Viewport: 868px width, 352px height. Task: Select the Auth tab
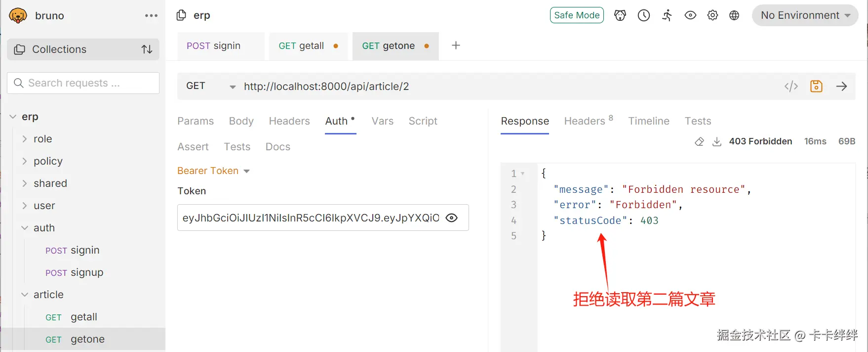[x=340, y=121]
